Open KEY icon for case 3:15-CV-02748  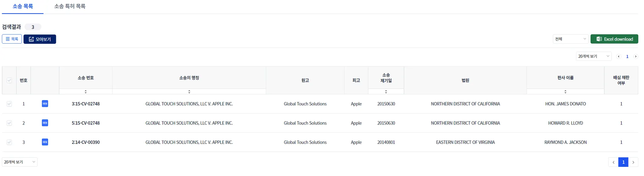click(45, 104)
